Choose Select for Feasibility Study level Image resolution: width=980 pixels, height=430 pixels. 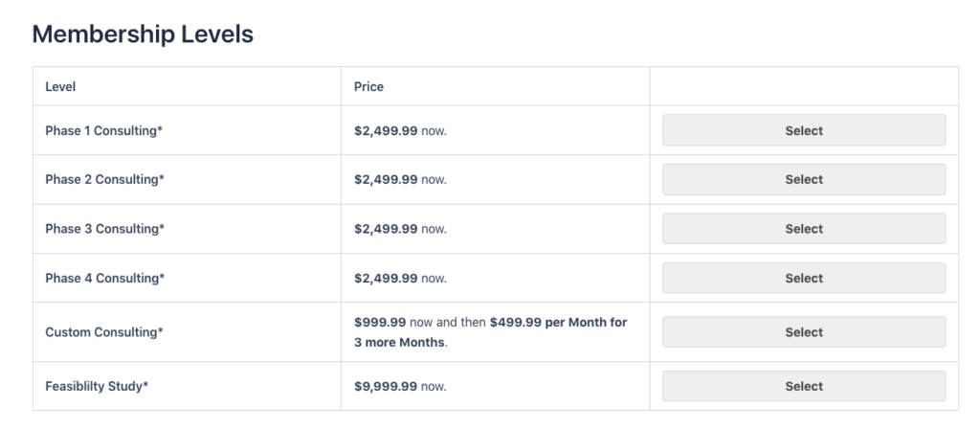(x=804, y=386)
